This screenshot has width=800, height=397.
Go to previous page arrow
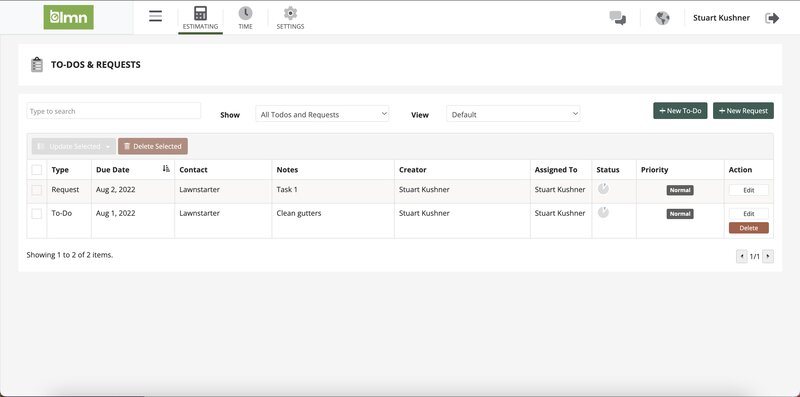[x=741, y=256]
